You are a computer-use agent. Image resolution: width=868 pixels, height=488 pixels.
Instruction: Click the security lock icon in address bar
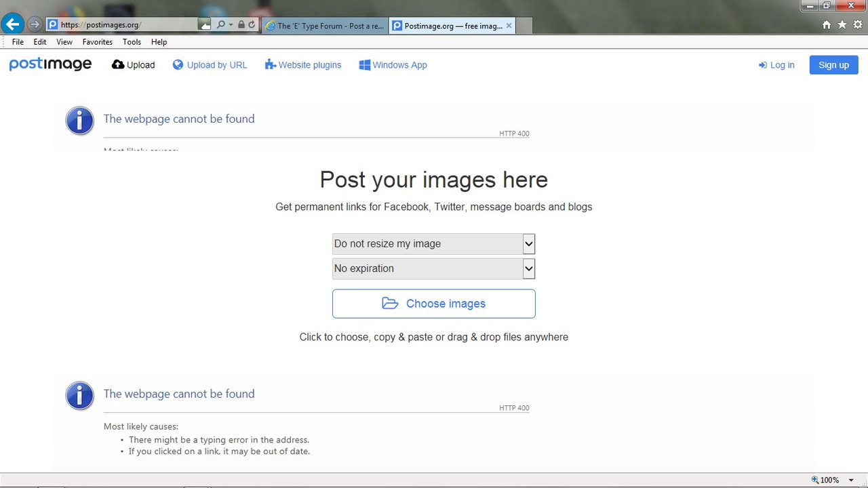pos(241,24)
